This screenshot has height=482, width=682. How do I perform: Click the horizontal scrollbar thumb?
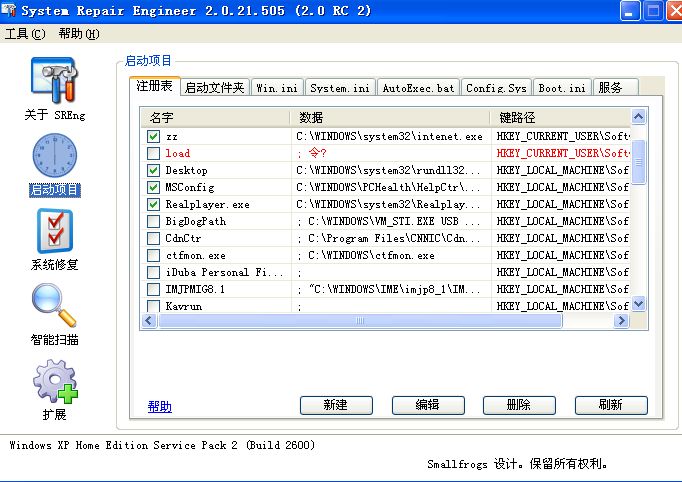[x=360, y=321]
